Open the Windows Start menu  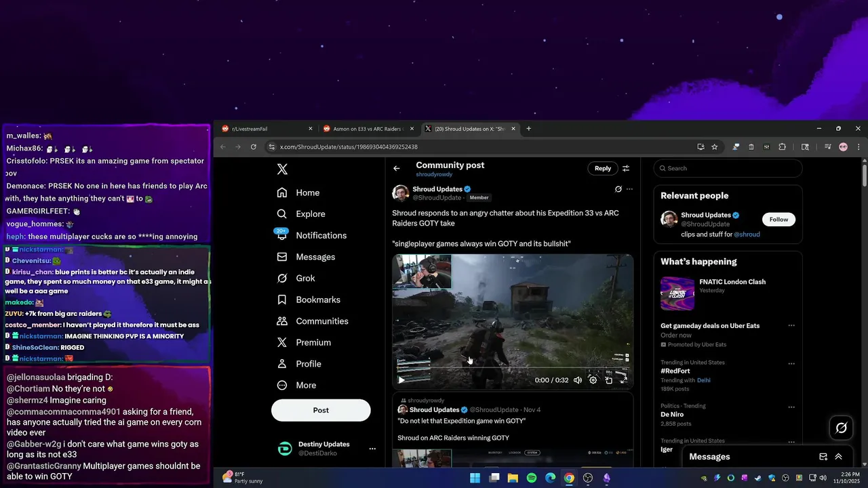475,478
